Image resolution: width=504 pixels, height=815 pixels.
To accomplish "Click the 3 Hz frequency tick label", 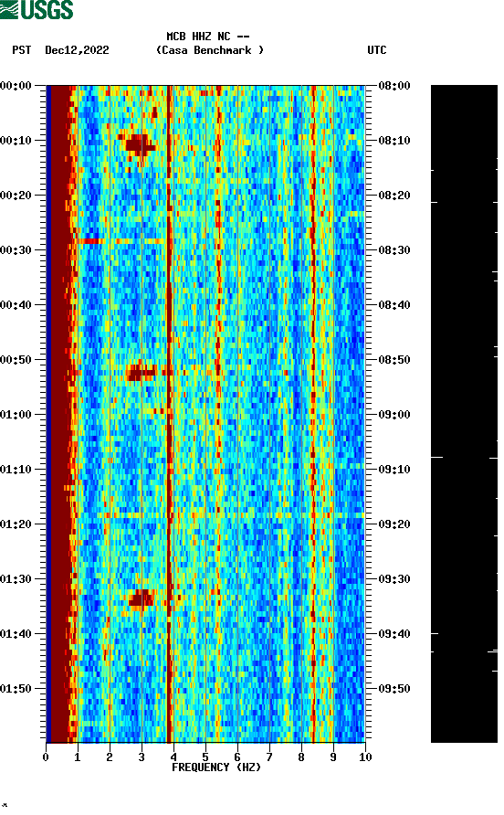I will tap(142, 757).
